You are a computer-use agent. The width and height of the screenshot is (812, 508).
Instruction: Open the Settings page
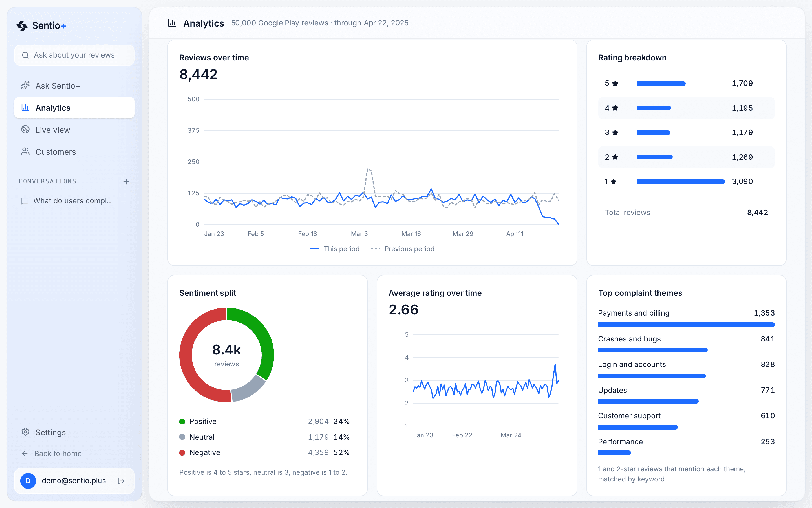(74, 432)
